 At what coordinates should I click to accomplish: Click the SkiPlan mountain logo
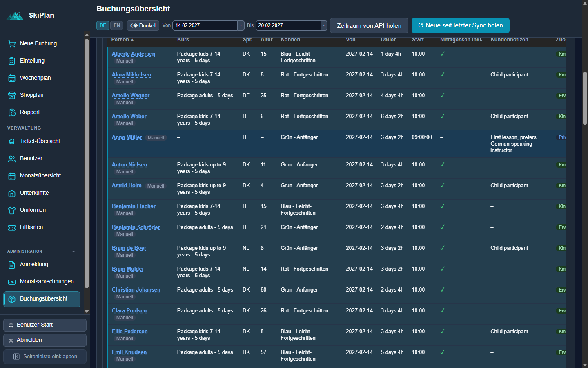click(x=16, y=16)
